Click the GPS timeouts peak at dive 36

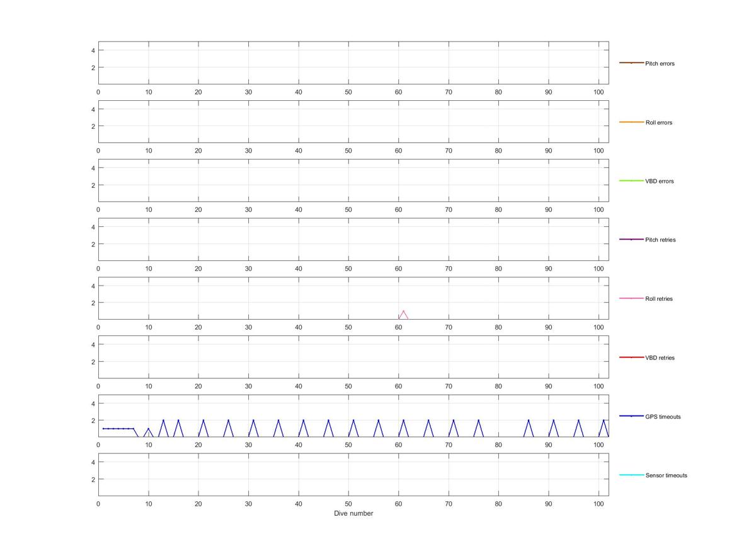point(278,421)
